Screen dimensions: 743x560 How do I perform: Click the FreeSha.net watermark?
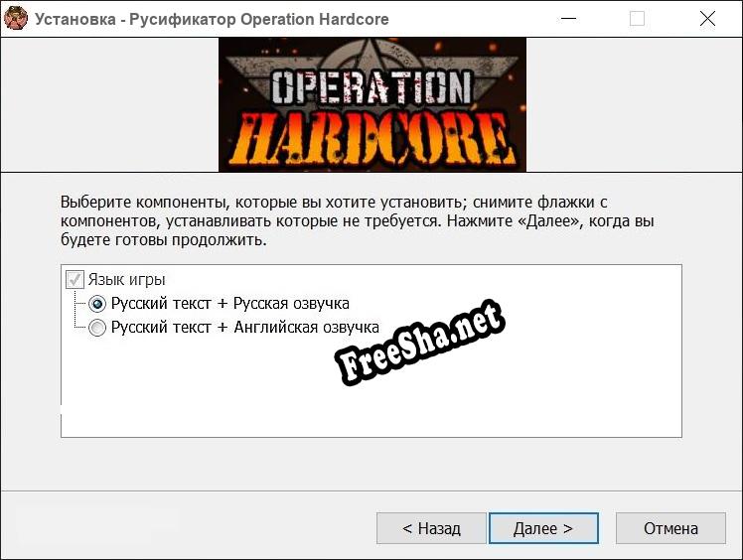click(x=419, y=343)
